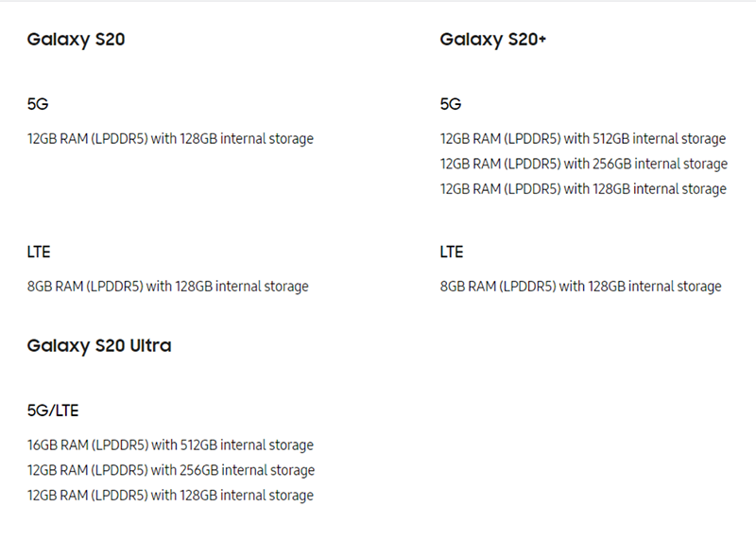Image resolution: width=756 pixels, height=541 pixels.
Task: Click Galaxy S20+ 5G 12GB with 128GB line
Action: pyautogui.click(x=583, y=189)
